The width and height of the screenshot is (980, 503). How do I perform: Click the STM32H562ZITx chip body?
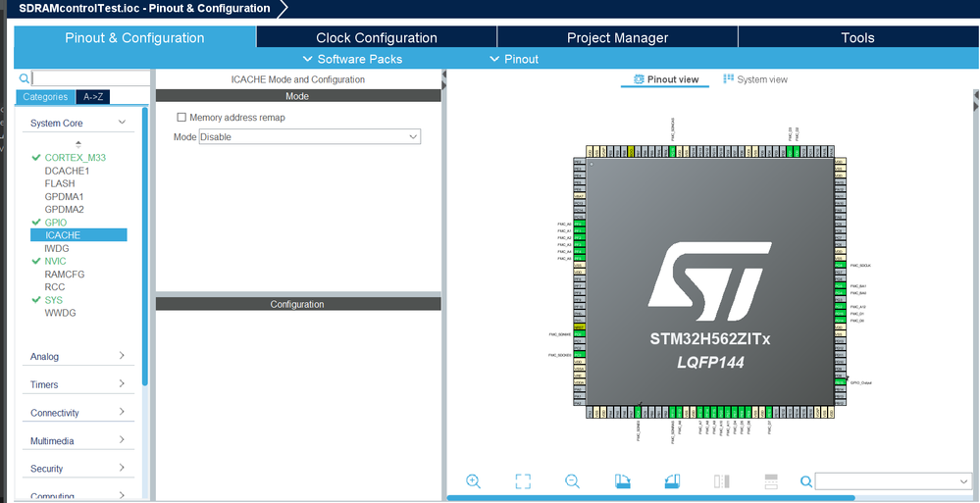click(x=709, y=281)
